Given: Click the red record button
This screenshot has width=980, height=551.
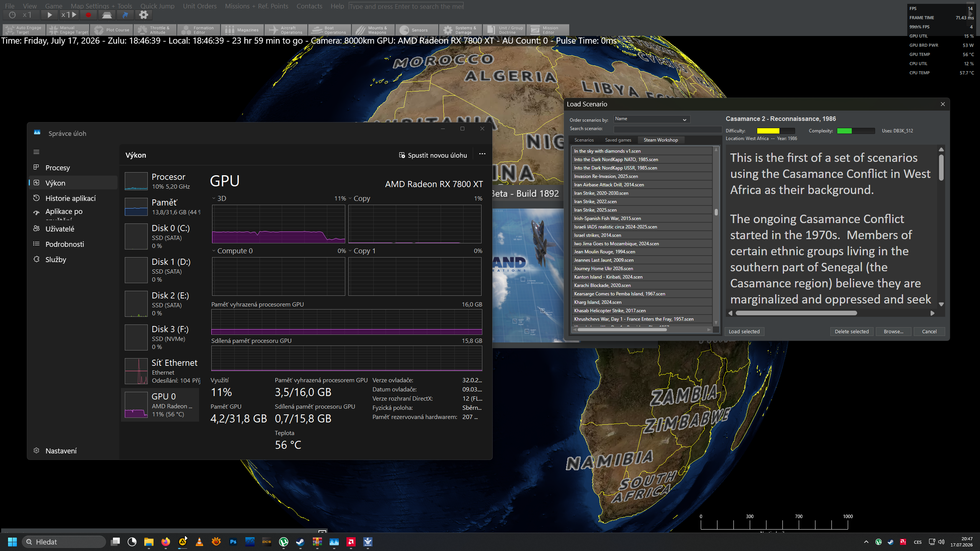Looking at the screenshot, I should 88,15.
